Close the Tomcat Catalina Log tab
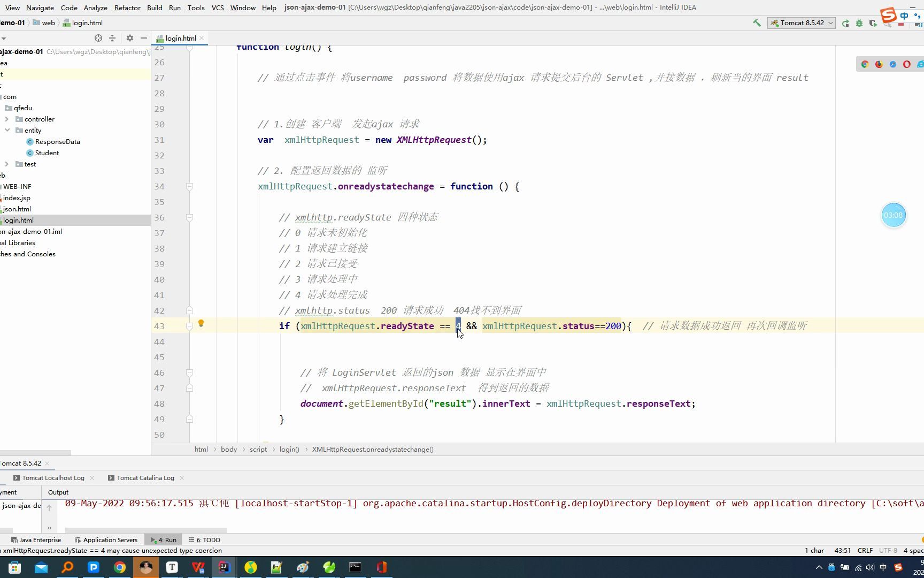Screen dimensions: 924x578 [182, 478]
